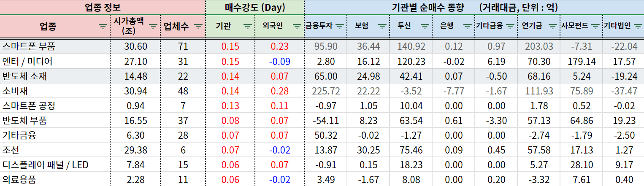Click the 디스플레이 패널 / LED row name

pos(45,165)
